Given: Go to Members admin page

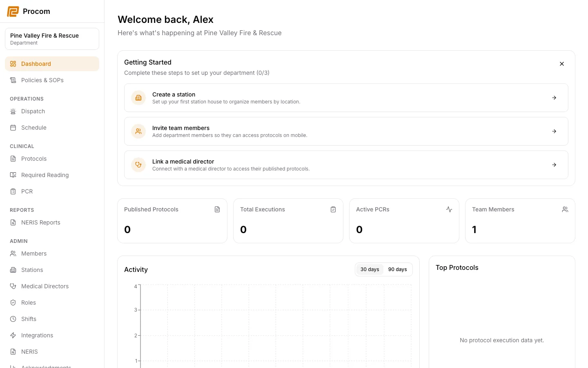Looking at the screenshot, I should [52, 254].
